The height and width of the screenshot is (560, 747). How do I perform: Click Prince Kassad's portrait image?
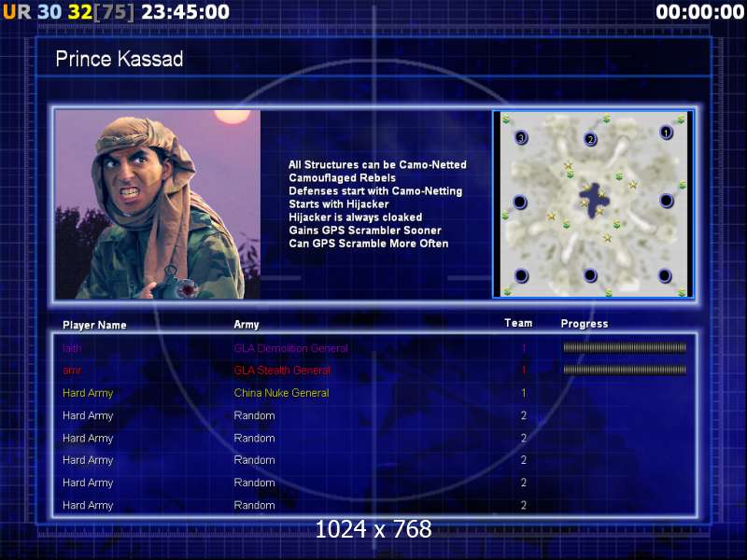[158, 204]
